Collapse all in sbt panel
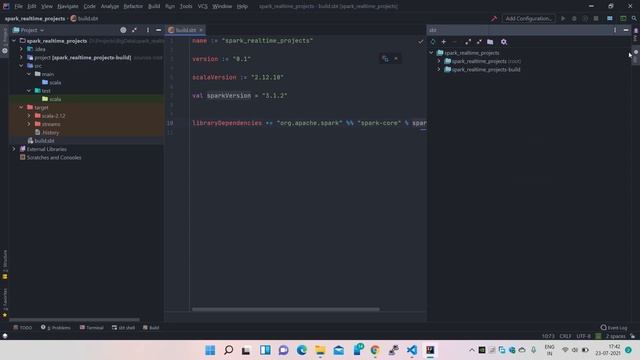Viewport: 640px width, 360px height. pyautogui.click(x=479, y=42)
